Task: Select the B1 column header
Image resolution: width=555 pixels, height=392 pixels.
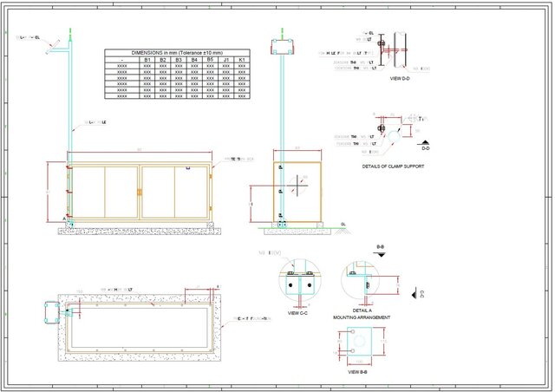Action: pos(147,61)
